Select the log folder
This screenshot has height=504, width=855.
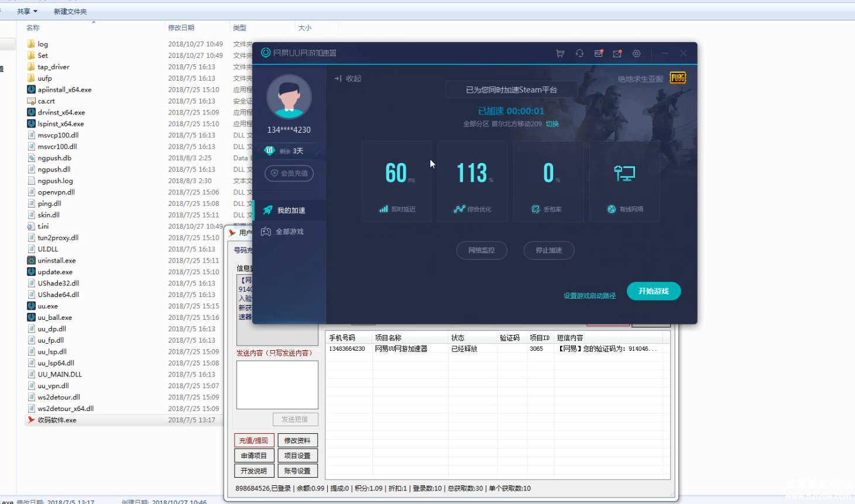[43, 44]
